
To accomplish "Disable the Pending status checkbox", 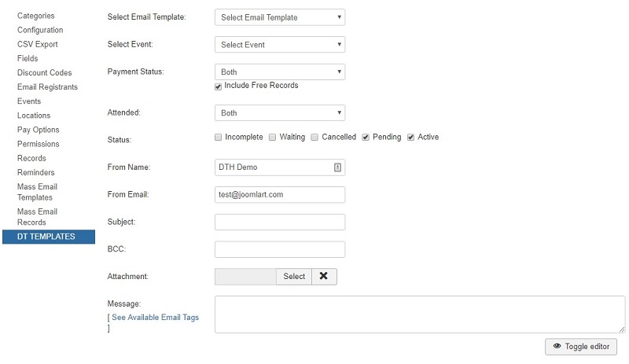I will point(366,138).
